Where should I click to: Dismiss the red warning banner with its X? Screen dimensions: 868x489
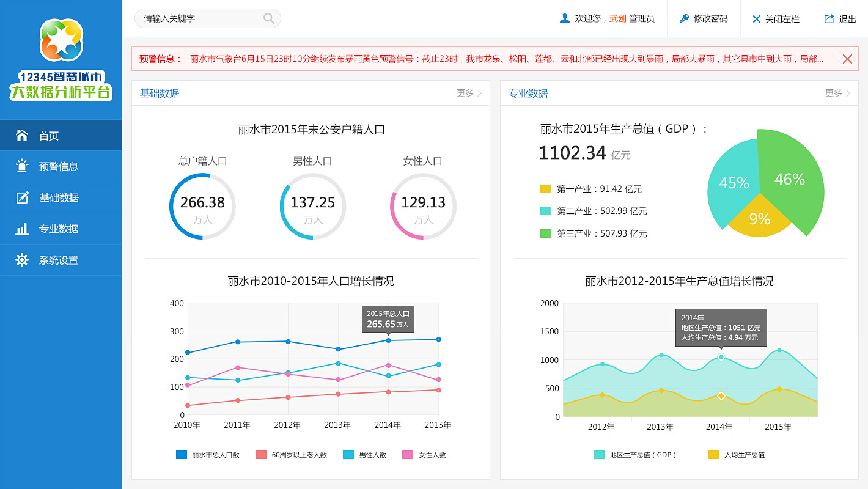(x=847, y=59)
